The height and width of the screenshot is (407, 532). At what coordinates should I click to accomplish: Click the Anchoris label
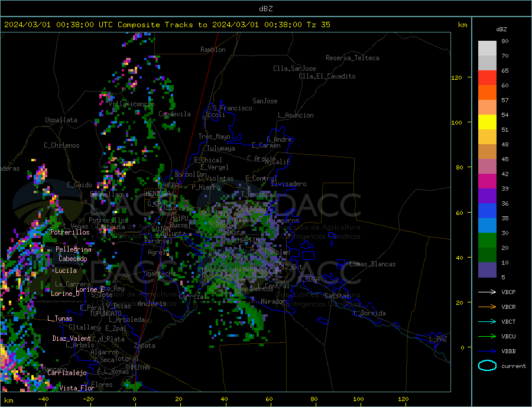coord(152,304)
